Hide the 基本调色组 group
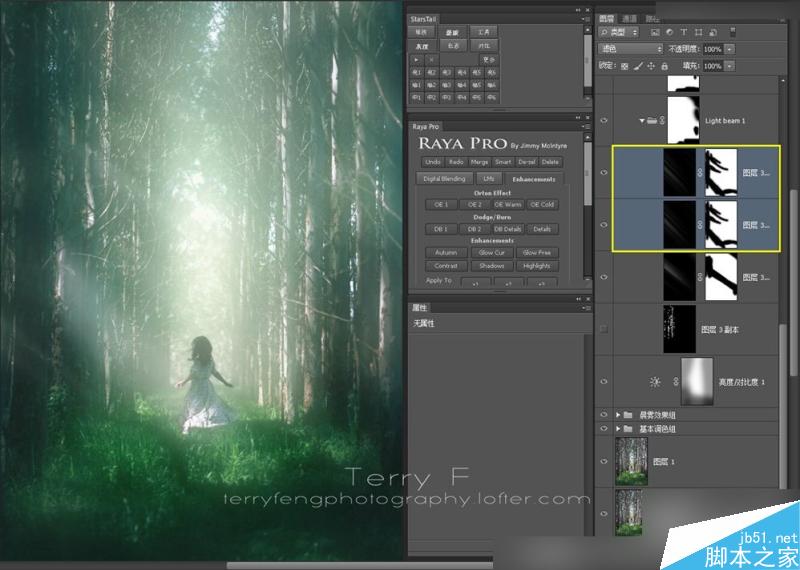800x570 pixels. [604, 429]
